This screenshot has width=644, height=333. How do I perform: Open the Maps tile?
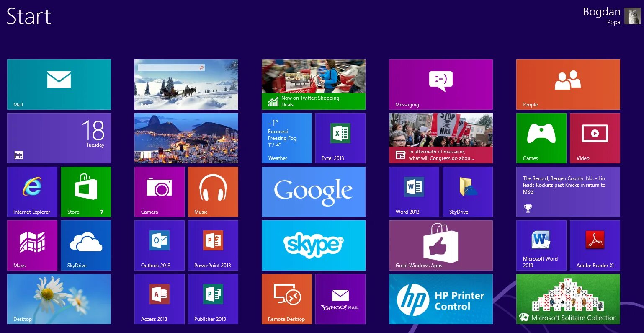pos(32,245)
